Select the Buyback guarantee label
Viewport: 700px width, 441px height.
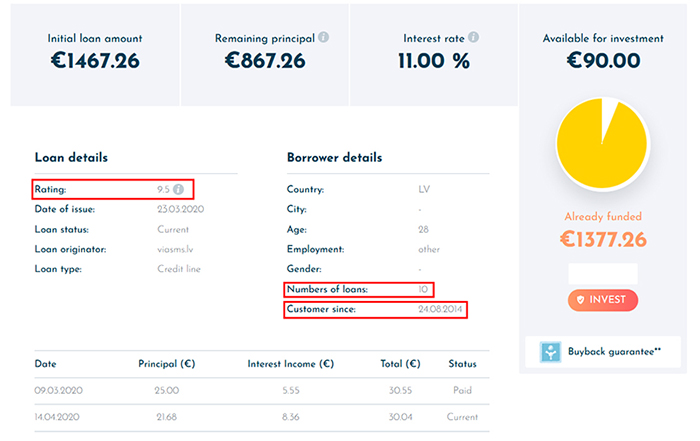pyautogui.click(x=614, y=352)
